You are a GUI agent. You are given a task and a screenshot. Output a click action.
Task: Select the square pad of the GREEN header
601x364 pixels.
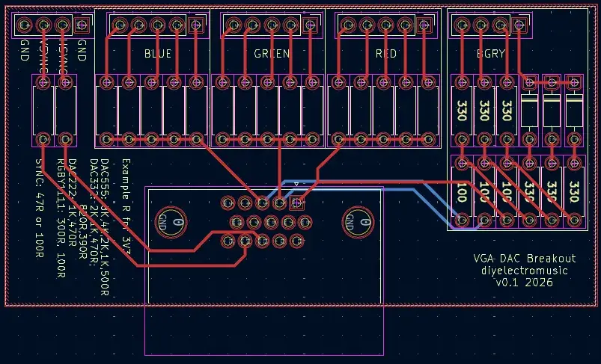[310, 25]
